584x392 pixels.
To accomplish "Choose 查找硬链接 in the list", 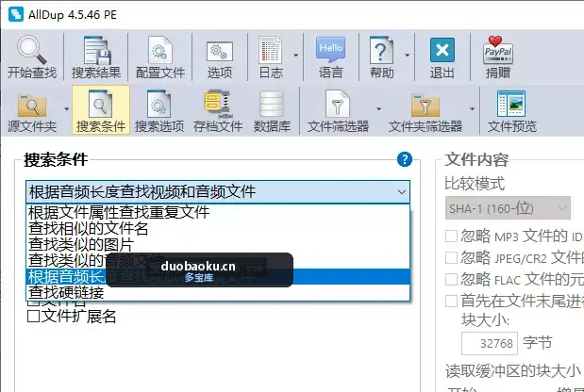I will [218, 293].
